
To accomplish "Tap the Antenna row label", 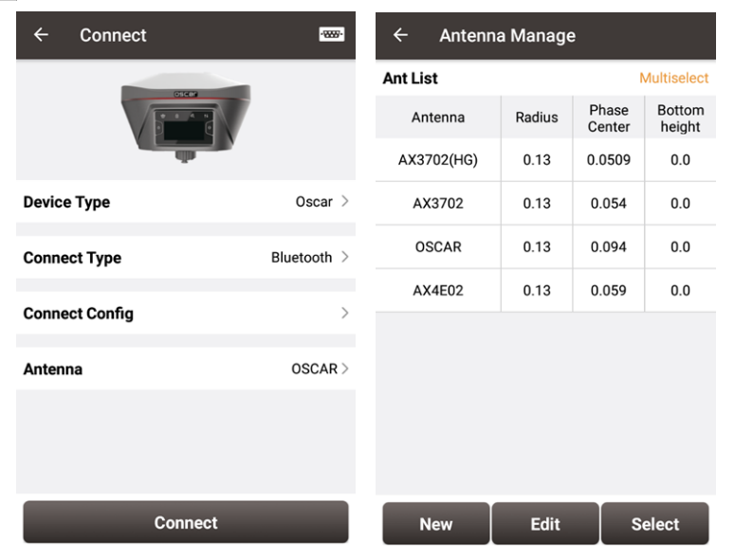I will pos(53,369).
